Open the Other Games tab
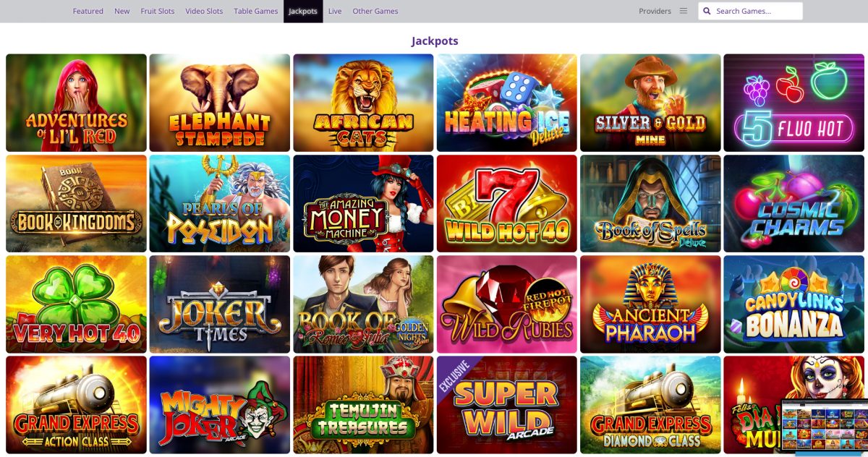868x457 pixels. [x=375, y=11]
